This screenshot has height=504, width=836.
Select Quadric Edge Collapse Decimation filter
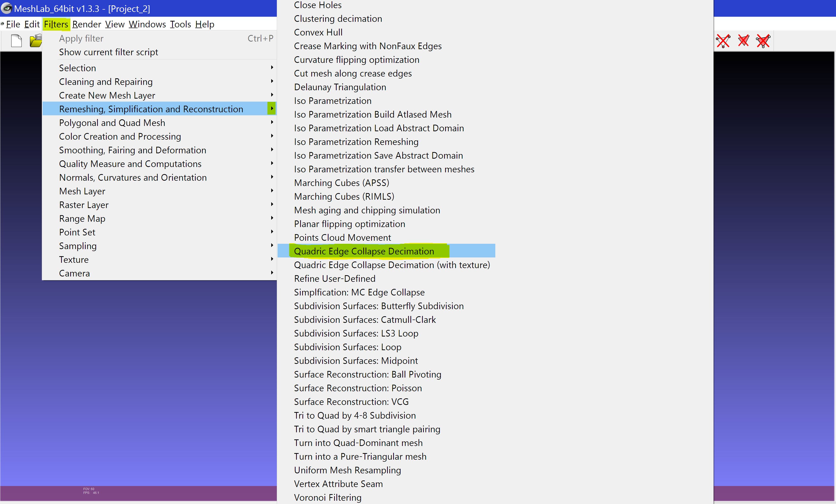click(364, 251)
